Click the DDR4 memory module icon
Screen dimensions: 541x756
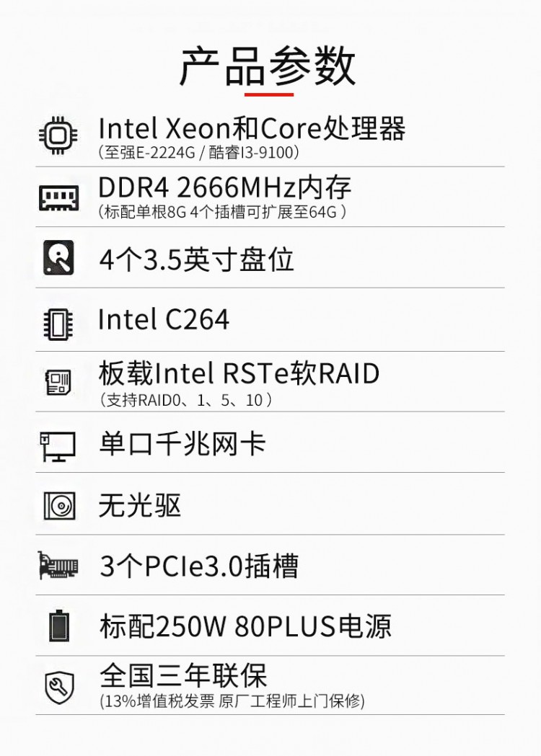[58, 197]
